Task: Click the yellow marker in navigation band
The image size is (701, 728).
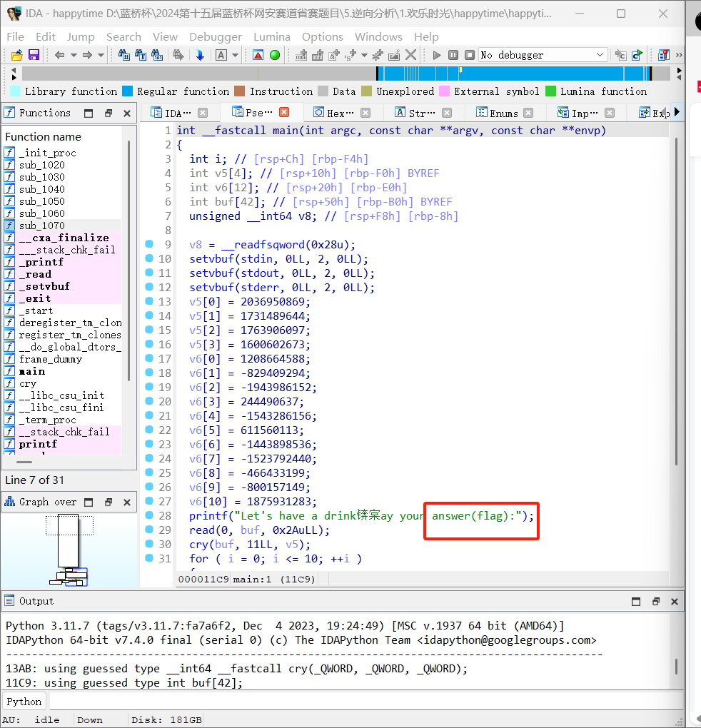Action: pos(460,70)
